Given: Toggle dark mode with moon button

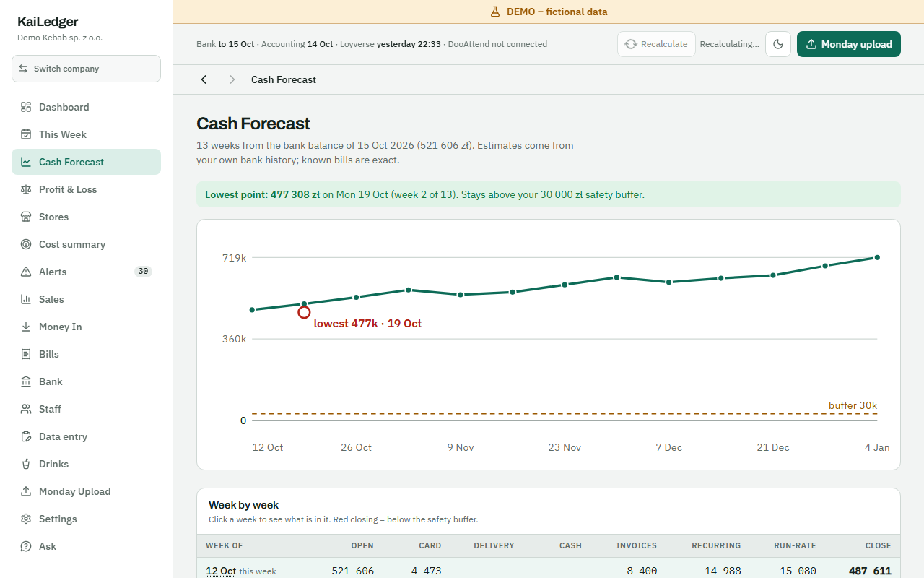Looking at the screenshot, I should tap(778, 44).
